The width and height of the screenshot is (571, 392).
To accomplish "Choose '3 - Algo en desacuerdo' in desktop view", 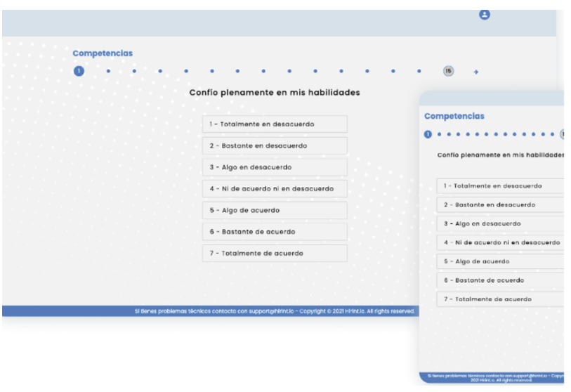I will point(275,167).
